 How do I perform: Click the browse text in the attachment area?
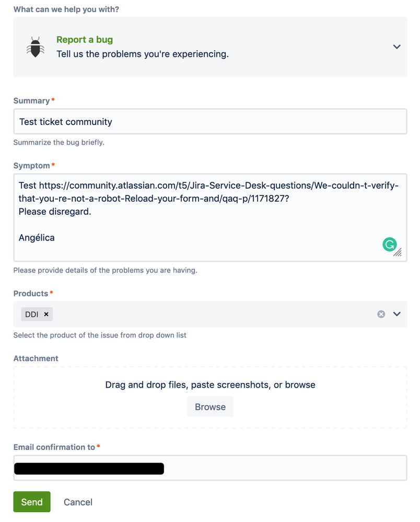[300, 384]
